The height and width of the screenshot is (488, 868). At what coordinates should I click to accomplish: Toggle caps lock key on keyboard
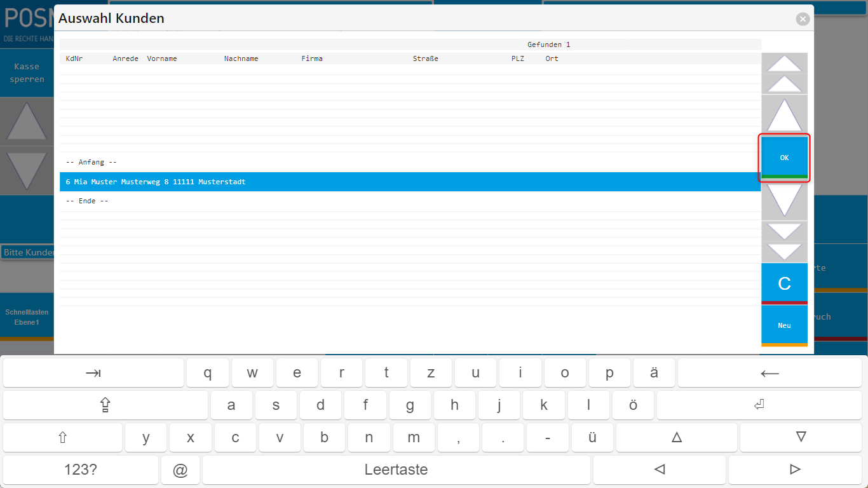[105, 405]
